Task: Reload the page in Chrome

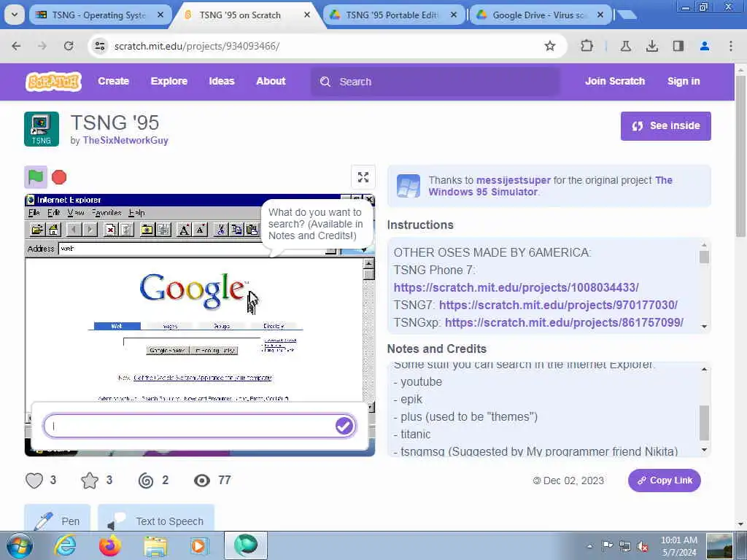Action: [69, 46]
